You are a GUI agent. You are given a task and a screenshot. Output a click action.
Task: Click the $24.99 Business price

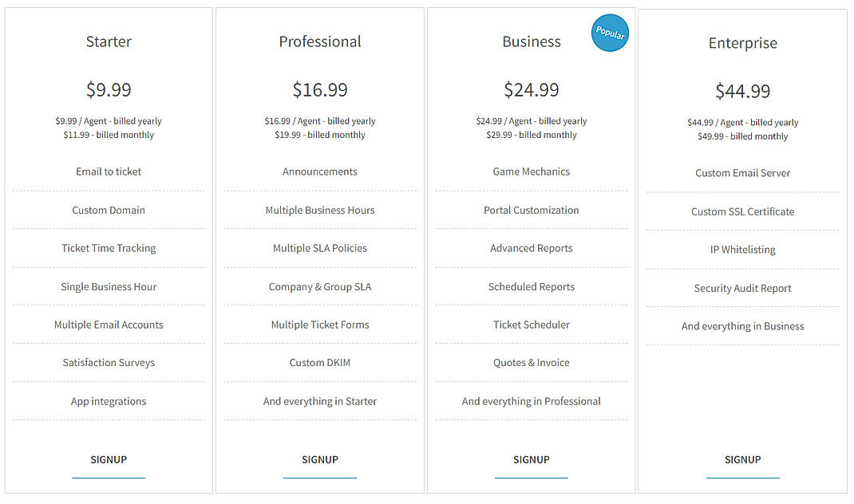[x=532, y=89]
